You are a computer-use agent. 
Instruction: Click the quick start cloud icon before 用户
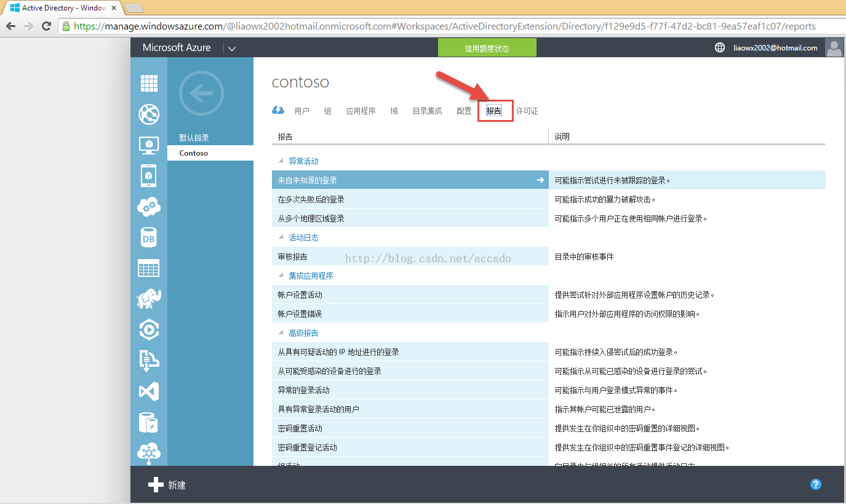click(x=278, y=110)
